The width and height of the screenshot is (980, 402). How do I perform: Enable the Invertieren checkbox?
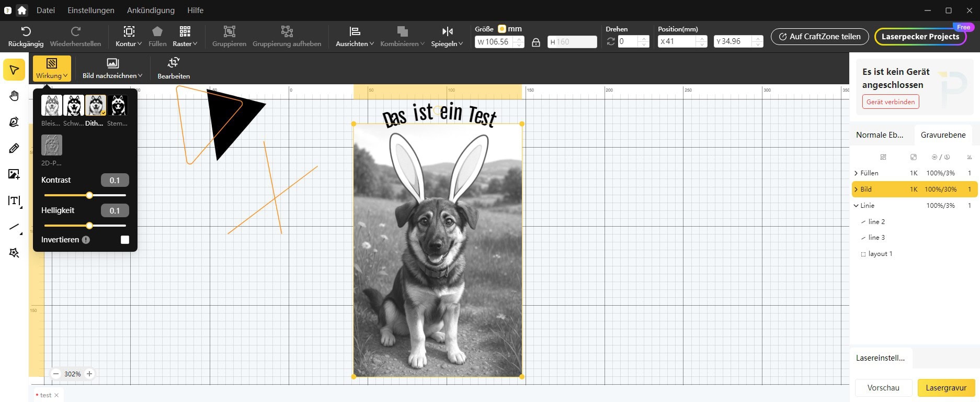click(125, 240)
